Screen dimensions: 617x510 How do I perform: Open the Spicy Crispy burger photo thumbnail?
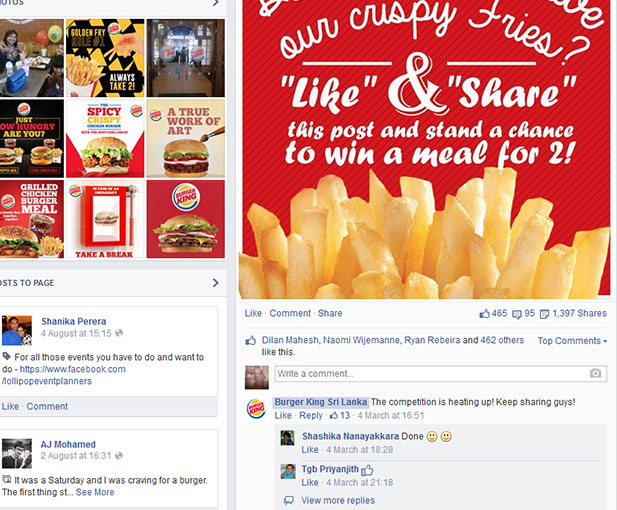tap(105, 138)
